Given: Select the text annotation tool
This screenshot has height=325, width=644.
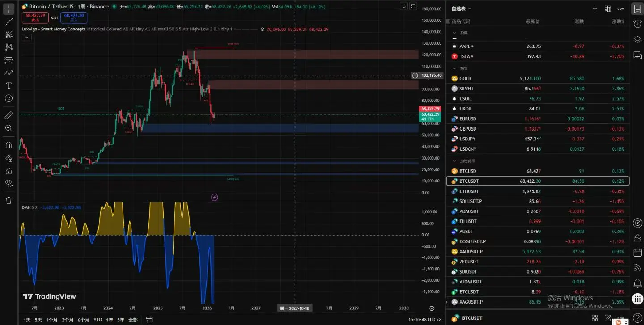Looking at the screenshot, I should tap(8, 85).
